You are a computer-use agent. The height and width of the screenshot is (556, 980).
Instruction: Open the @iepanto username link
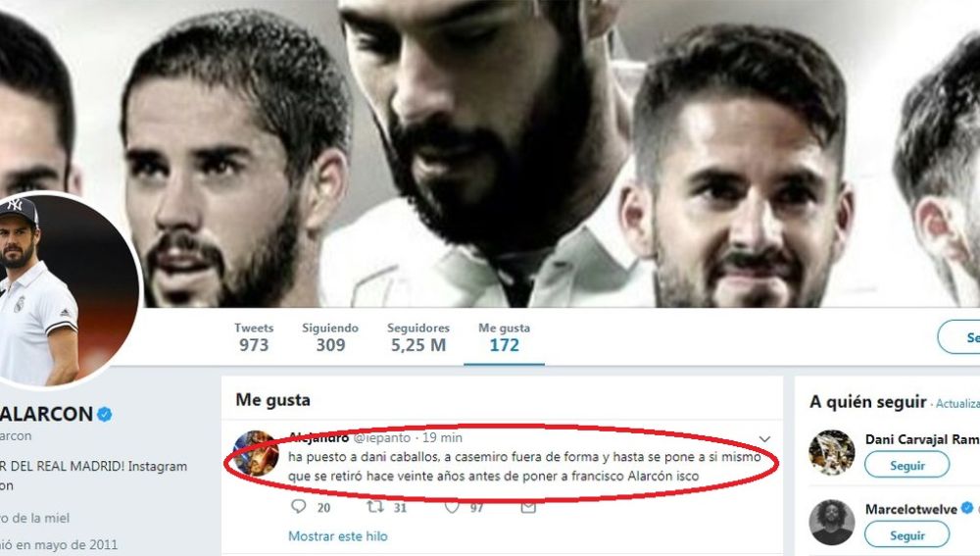click(x=382, y=437)
